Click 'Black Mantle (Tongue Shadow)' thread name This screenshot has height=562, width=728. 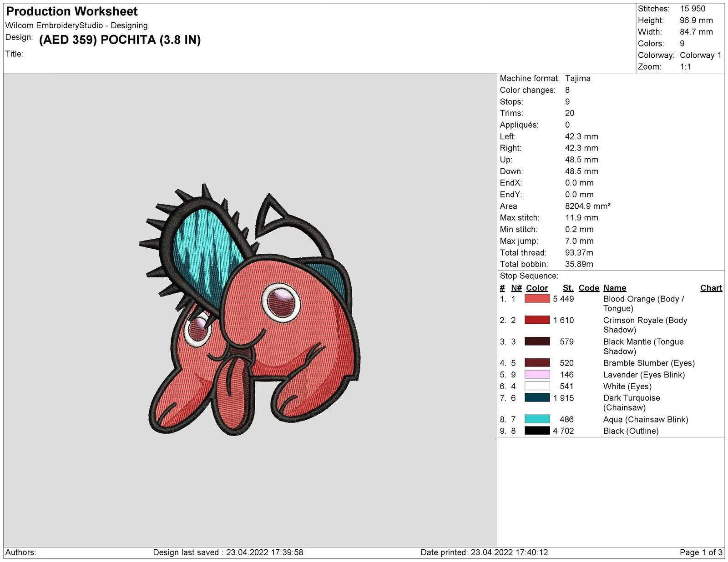(x=643, y=346)
